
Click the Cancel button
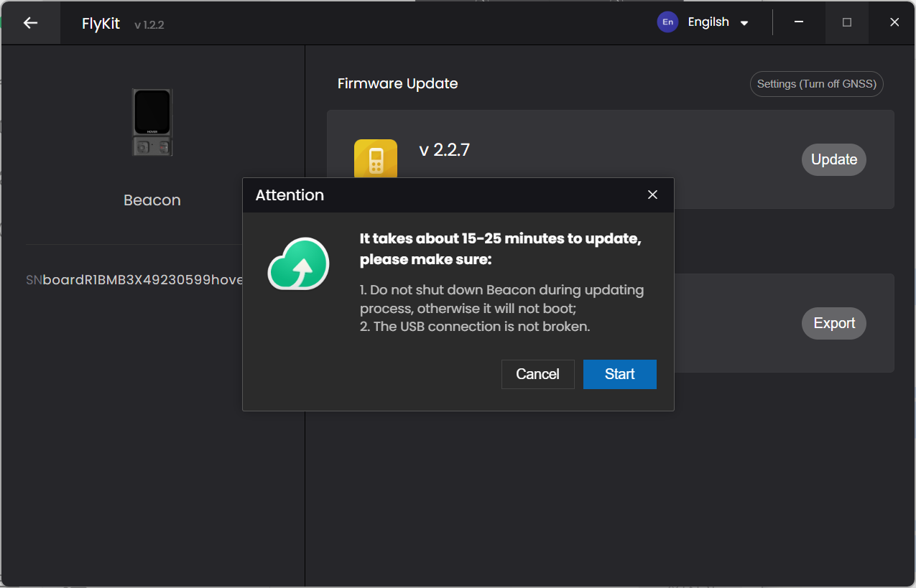[537, 374]
